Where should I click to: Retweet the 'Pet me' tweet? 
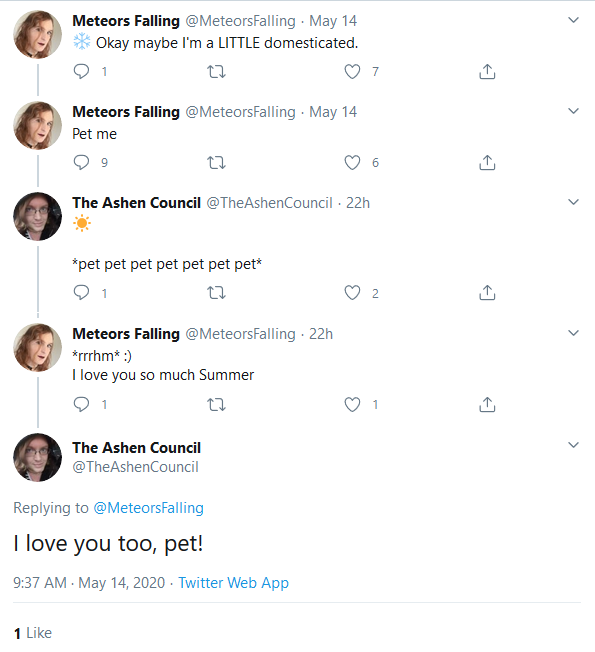216,163
